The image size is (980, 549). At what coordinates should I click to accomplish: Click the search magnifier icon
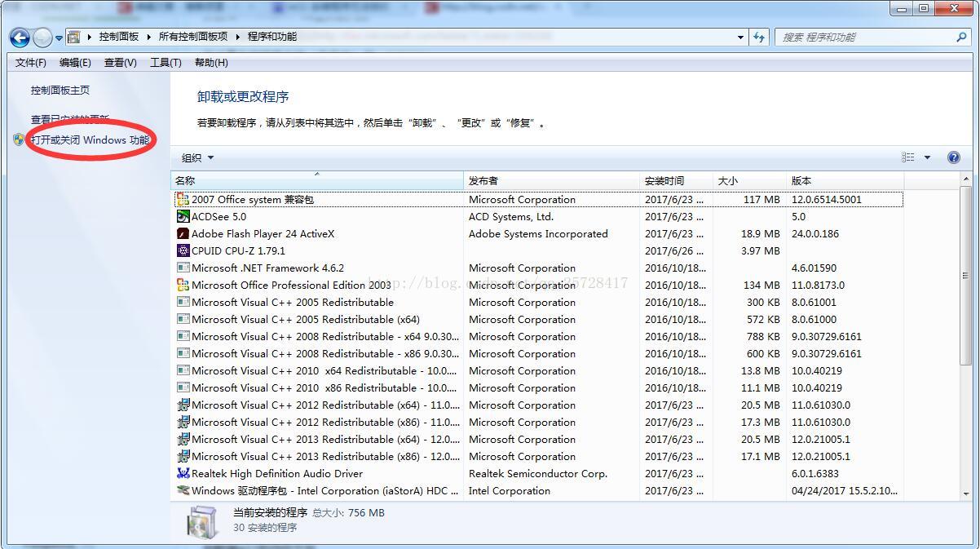(x=961, y=37)
